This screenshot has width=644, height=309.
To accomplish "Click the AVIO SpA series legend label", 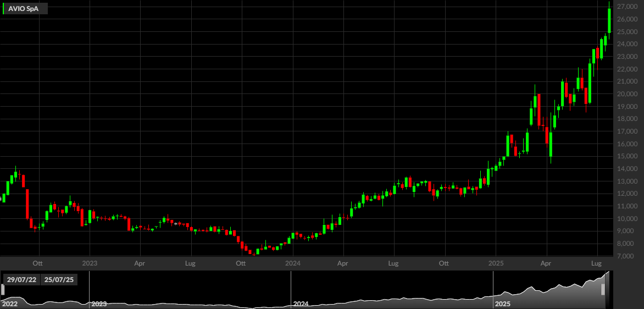I will [x=24, y=9].
